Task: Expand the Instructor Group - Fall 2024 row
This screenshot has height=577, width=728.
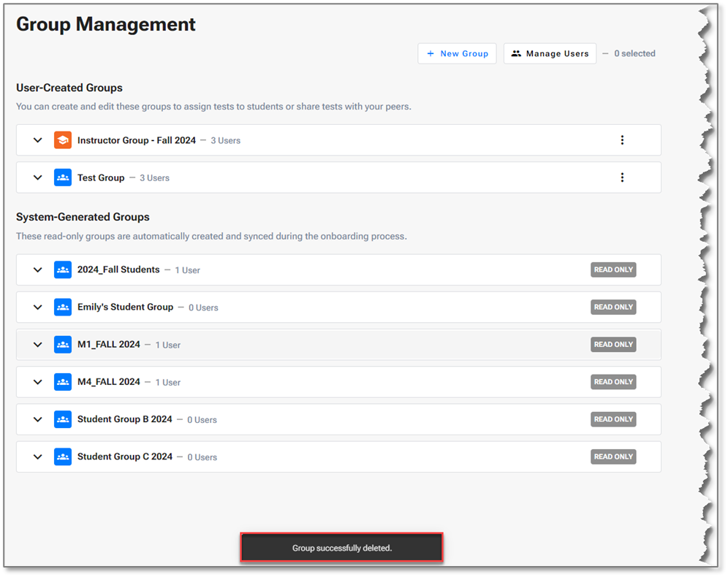Action: 38,140
